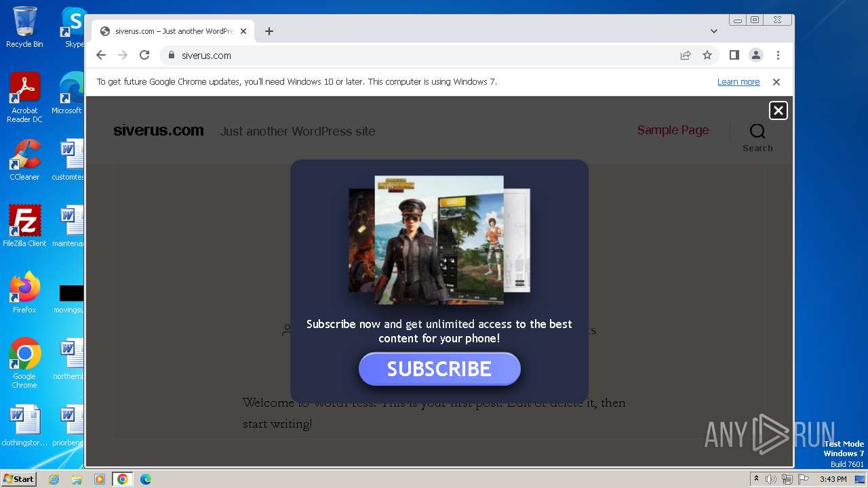Dismiss the Chrome update info bar
868x488 pixels.
click(776, 82)
